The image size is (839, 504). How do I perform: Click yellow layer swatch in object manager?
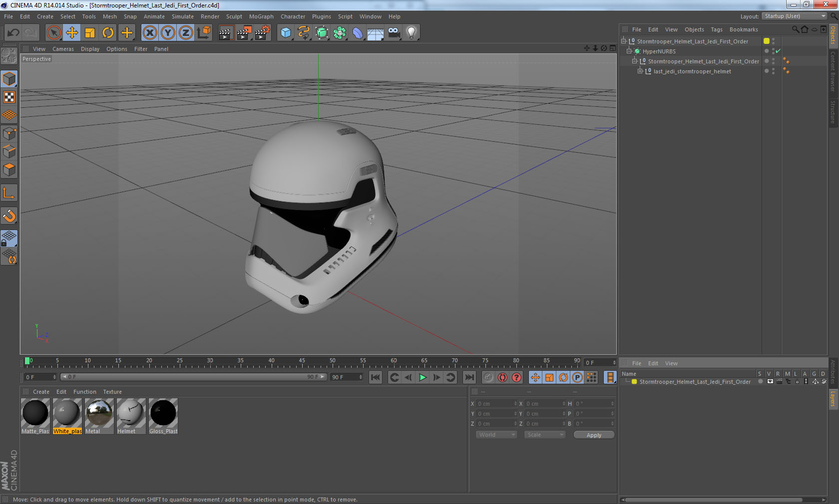click(x=767, y=41)
